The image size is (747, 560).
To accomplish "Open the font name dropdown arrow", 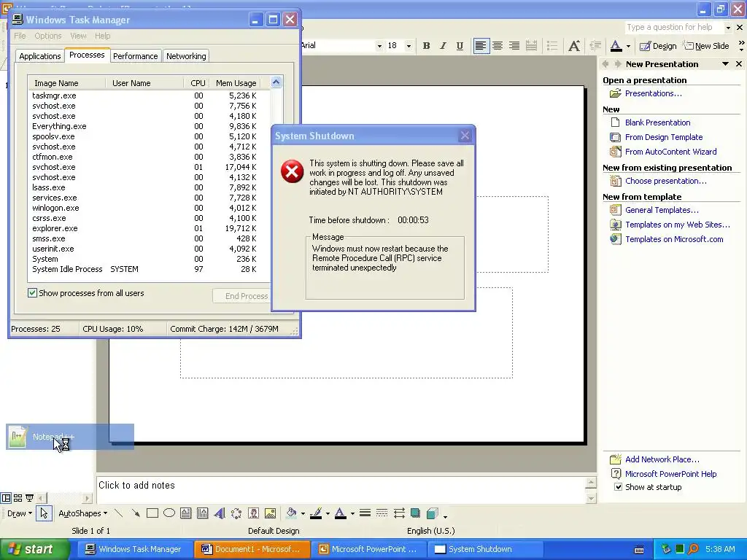I will click(x=379, y=46).
